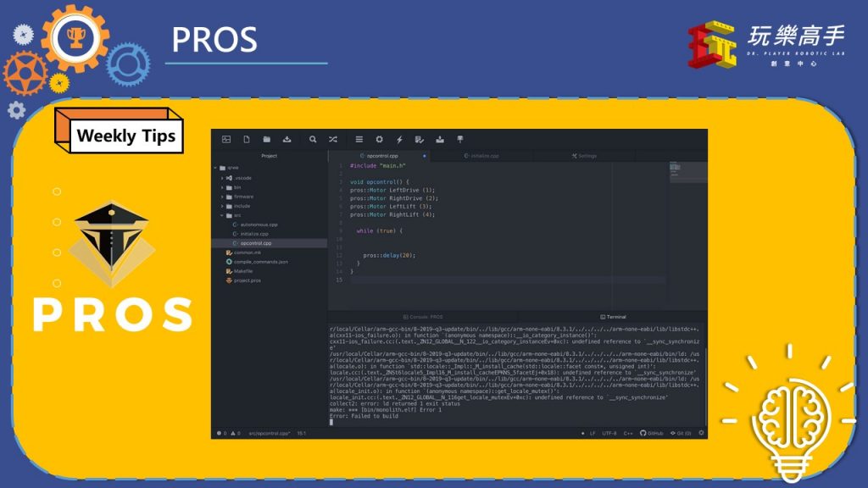868x488 pixels.
Task: Open the find search magnifier icon
Action: tap(313, 140)
